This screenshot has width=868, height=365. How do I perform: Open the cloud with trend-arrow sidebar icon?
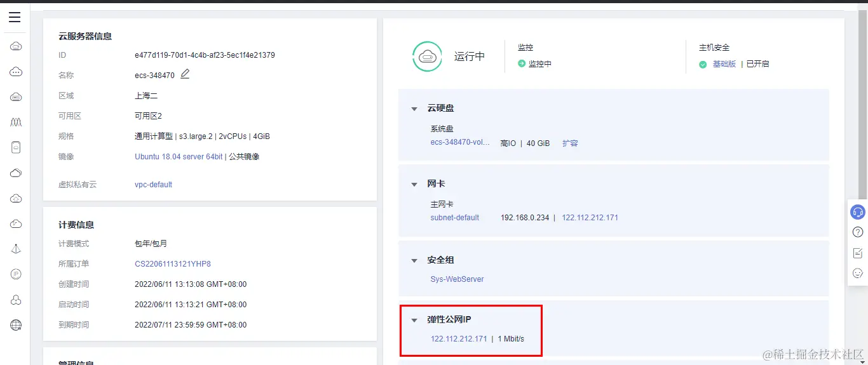point(16,223)
